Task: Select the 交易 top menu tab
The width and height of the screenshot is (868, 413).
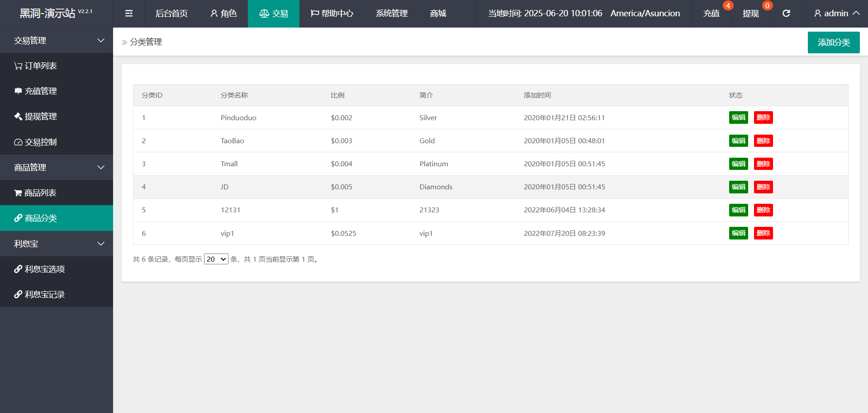Action: tap(274, 14)
